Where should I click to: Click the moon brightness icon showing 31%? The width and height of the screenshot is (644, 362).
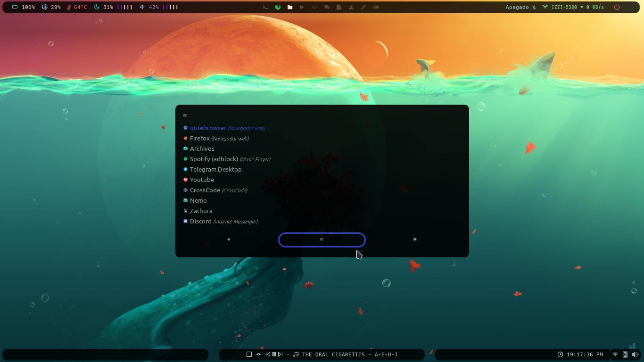pyautogui.click(x=97, y=7)
